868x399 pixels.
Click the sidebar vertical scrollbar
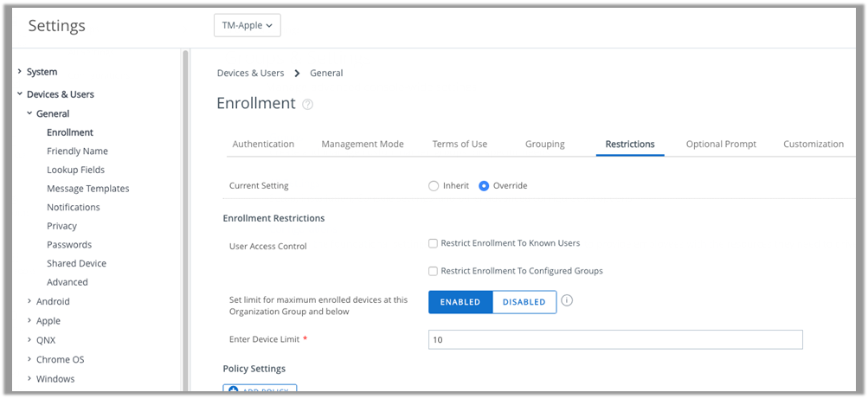pos(185,216)
